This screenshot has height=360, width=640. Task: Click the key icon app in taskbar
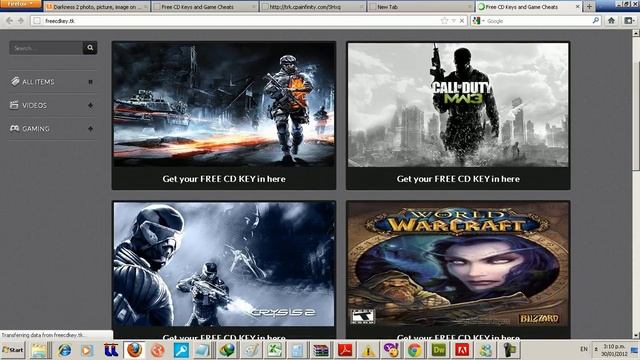pyautogui.click(x=180, y=350)
